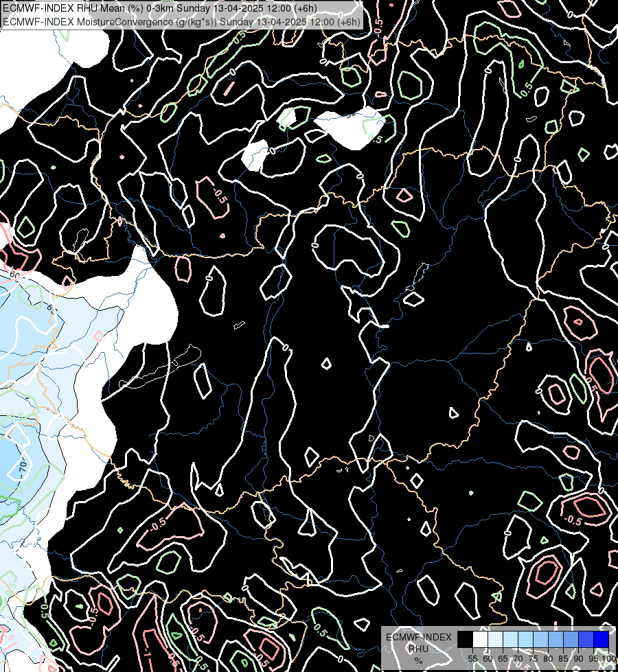Image resolution: width=618 pixels, height=672 pixels.
Task: Click the ECMWF-INDEX label in the legend
Action: coord(419,637)
